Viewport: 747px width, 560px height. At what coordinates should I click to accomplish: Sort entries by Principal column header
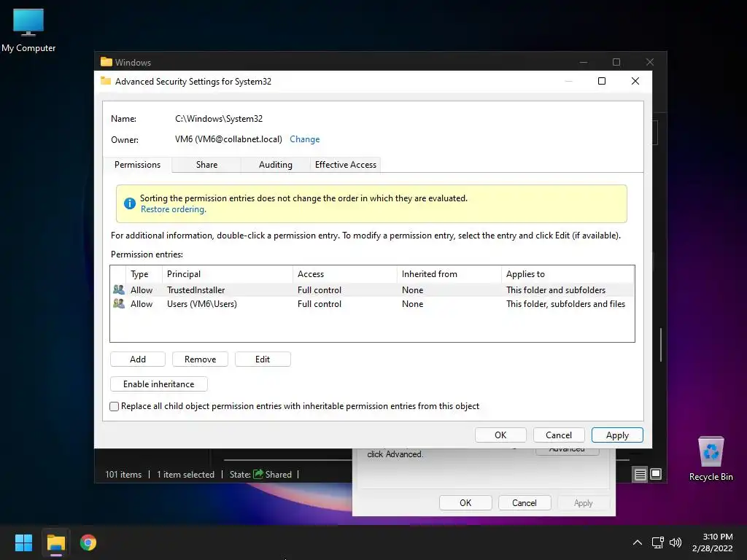[228, 274]
